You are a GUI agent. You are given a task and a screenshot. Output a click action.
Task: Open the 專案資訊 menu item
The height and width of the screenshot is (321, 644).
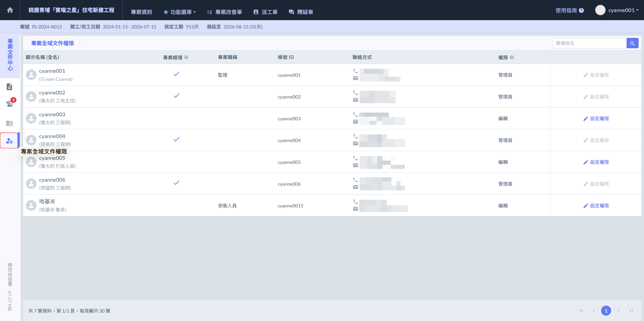tap(141, 12)
